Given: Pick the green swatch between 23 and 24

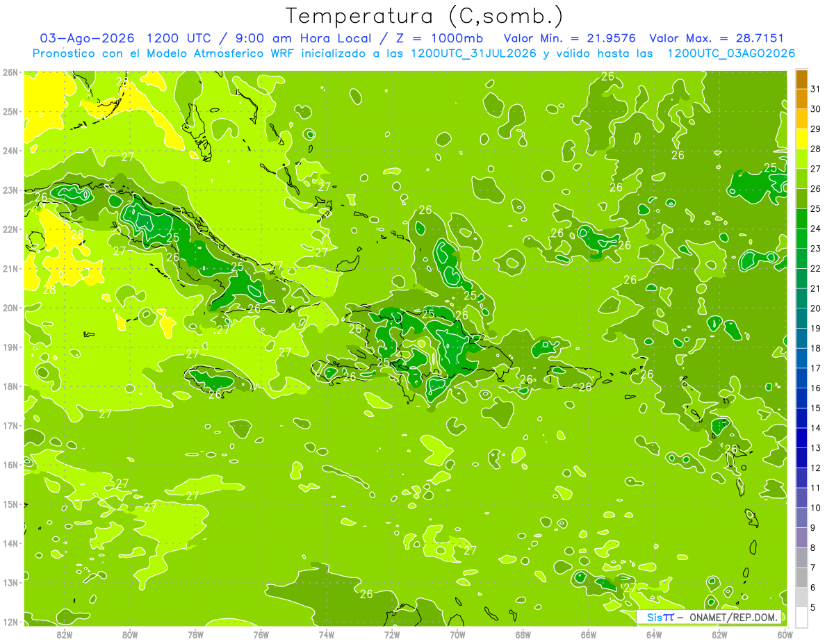Looking at the screenshot, I should (x=801, y=238).
